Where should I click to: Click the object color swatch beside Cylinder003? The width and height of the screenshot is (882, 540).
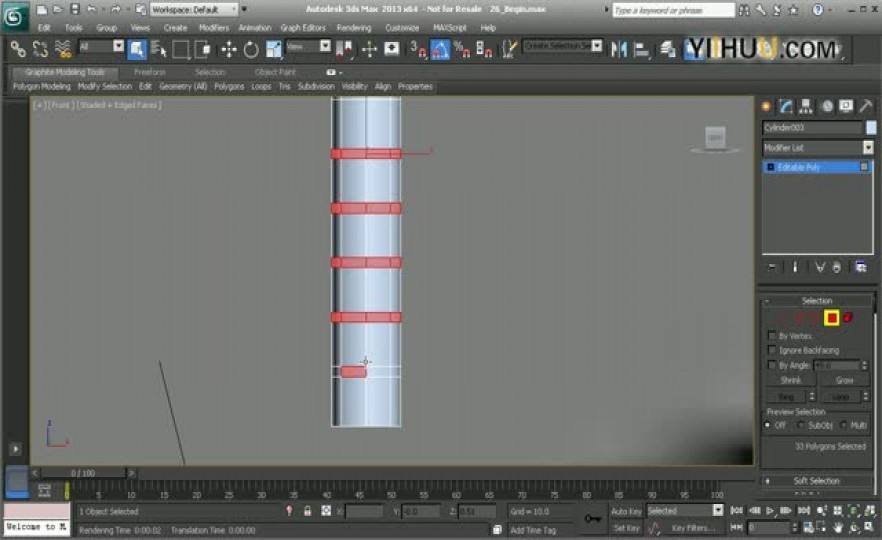tap(871, 128)
